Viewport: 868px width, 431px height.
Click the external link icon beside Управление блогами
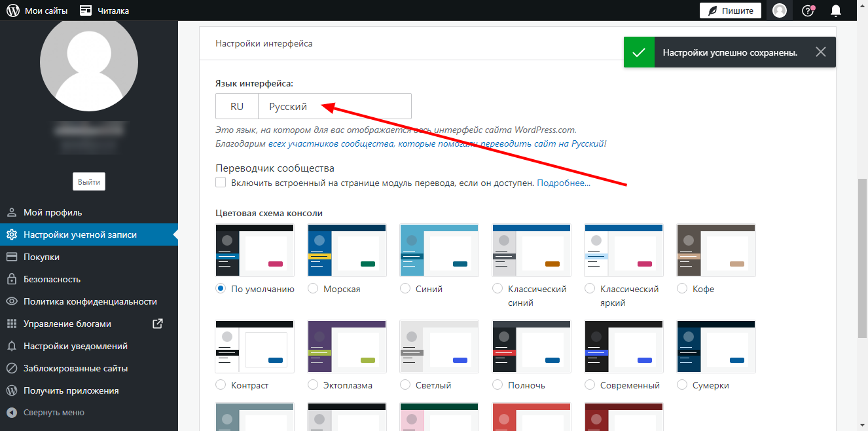[x=157, y=324]
